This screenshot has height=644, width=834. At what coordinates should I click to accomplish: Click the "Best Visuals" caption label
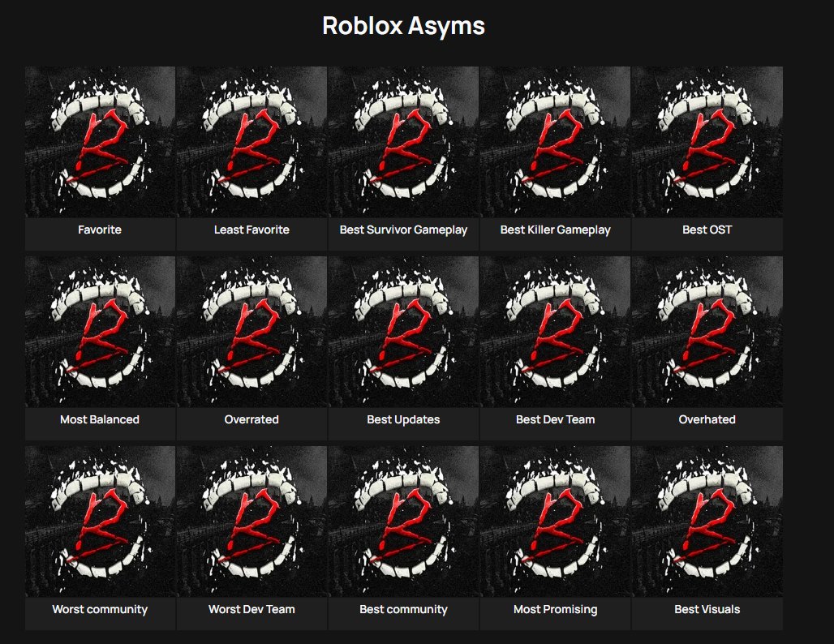707,609
